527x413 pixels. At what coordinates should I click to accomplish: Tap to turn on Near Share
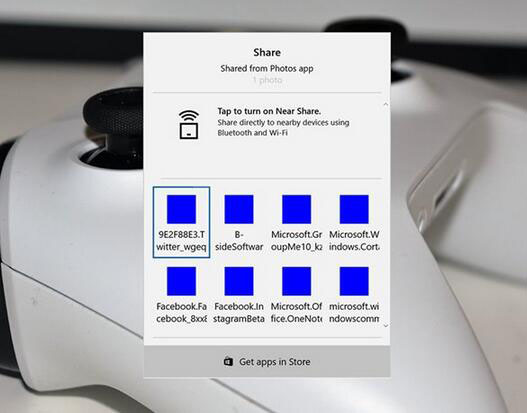(x=269, y=111)
